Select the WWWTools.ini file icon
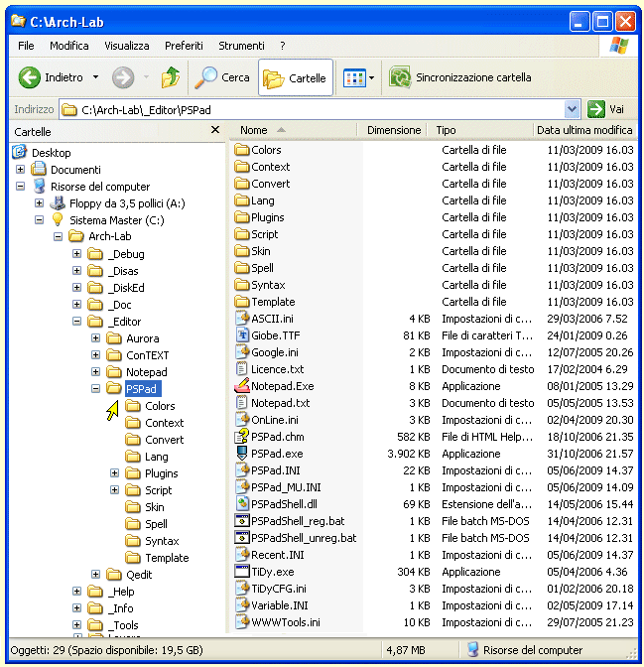 (242, 622)
